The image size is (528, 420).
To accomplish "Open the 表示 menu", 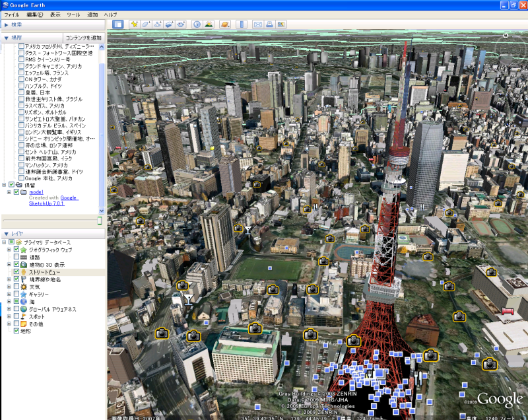I will point(55,15).
